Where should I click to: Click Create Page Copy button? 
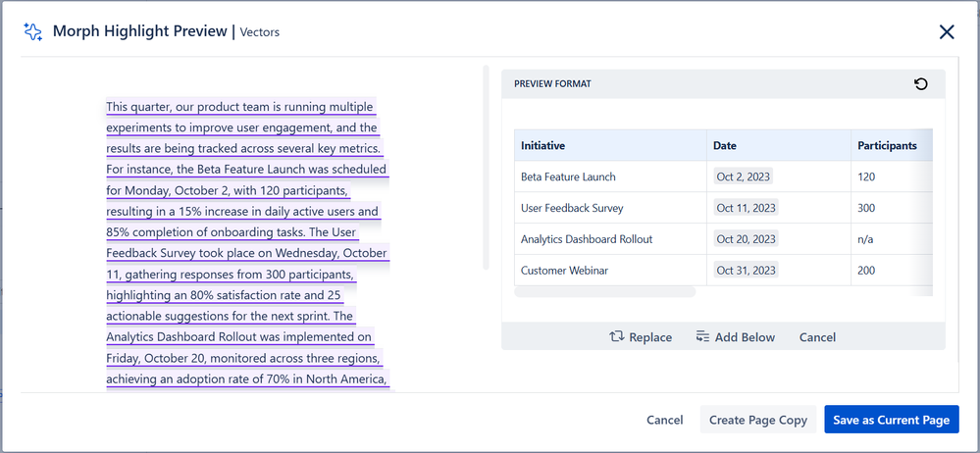pos(757,420)
